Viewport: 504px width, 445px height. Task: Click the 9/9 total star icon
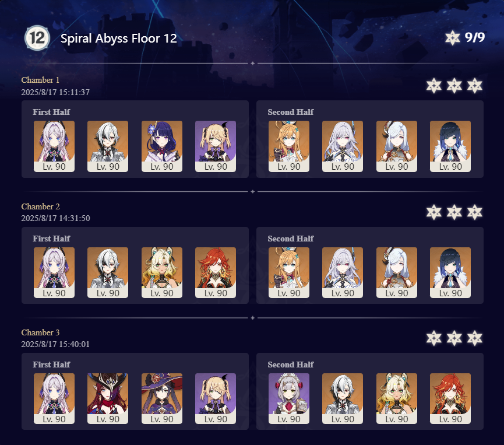[x=453, y=38]
